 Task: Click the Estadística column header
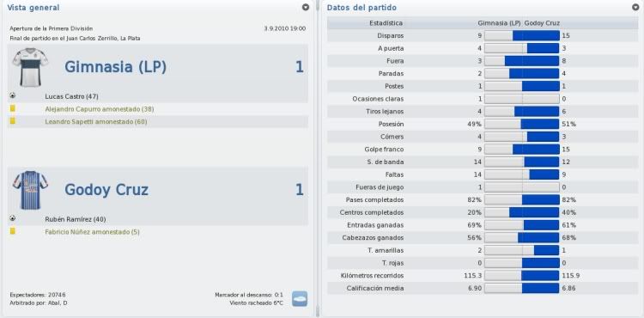click(x=386, y=23)
